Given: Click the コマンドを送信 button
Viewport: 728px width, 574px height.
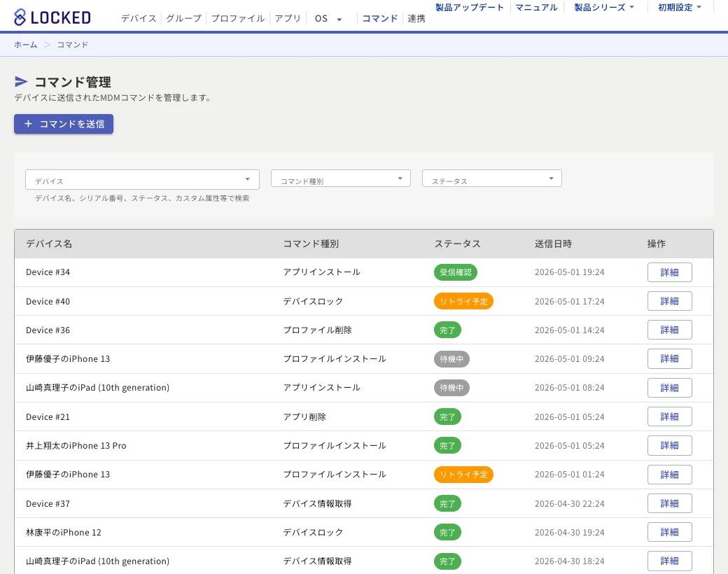Looking at the screenshot, I should click(x=64, y=124).
